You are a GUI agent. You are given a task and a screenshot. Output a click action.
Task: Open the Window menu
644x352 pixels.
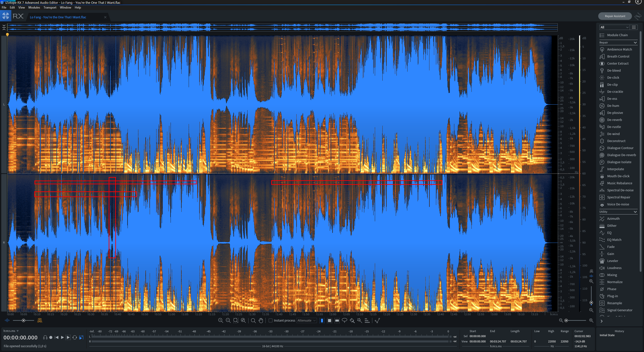(x=65, y=8)
